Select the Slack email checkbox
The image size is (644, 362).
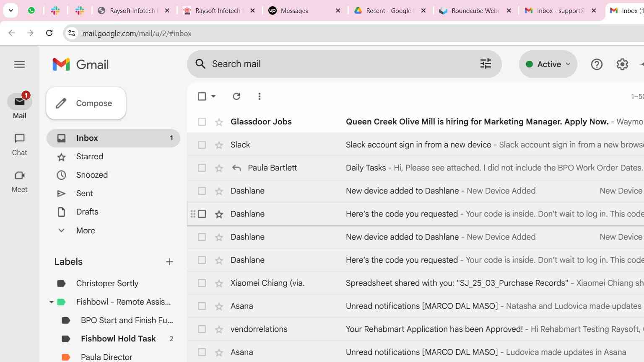(202, 145)
